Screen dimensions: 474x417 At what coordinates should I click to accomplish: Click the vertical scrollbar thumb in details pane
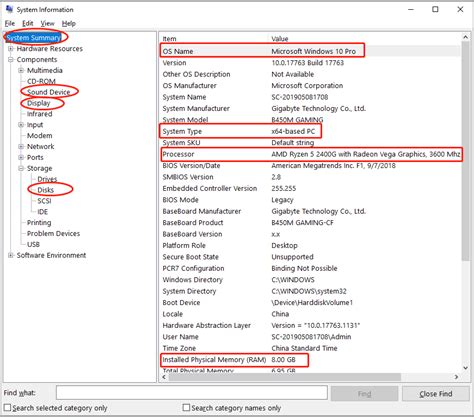click(465, 151)
